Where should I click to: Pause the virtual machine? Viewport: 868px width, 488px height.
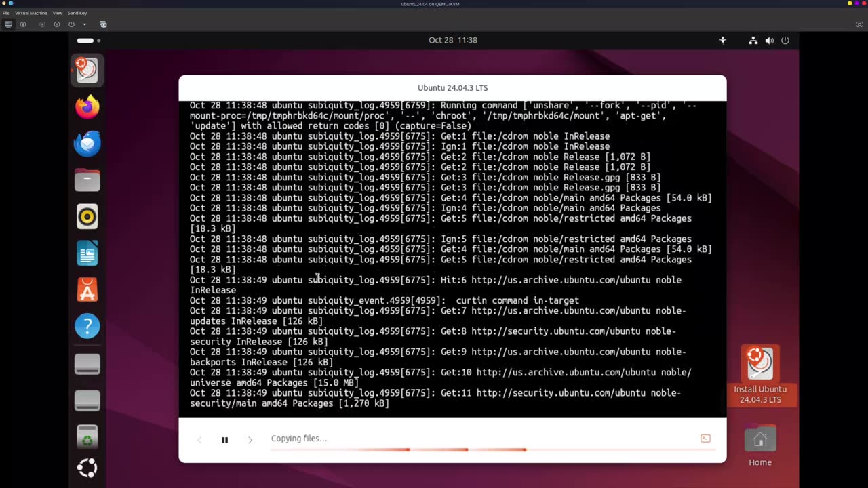point(57,24)
